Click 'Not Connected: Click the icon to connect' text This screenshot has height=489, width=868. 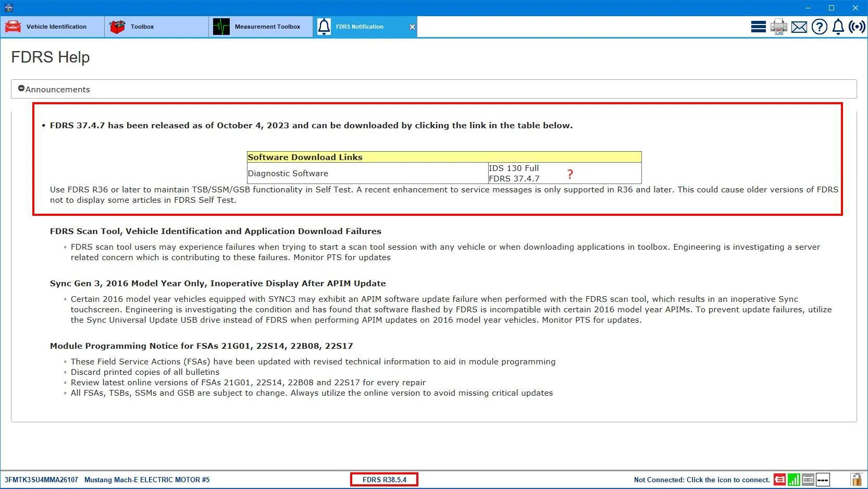[x=702, y=480]
